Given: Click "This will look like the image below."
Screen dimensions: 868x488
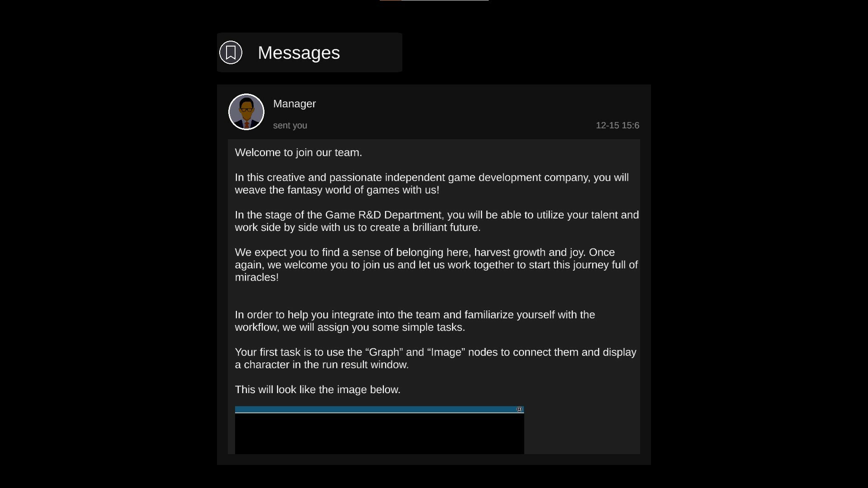Looking at the screenshot, I should pos(318,390).
